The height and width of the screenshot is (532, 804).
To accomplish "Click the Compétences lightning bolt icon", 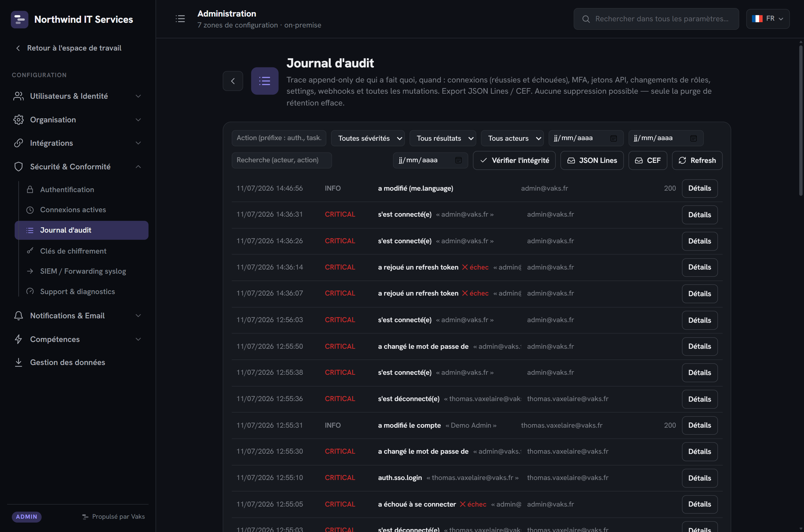I will point(19,339).
